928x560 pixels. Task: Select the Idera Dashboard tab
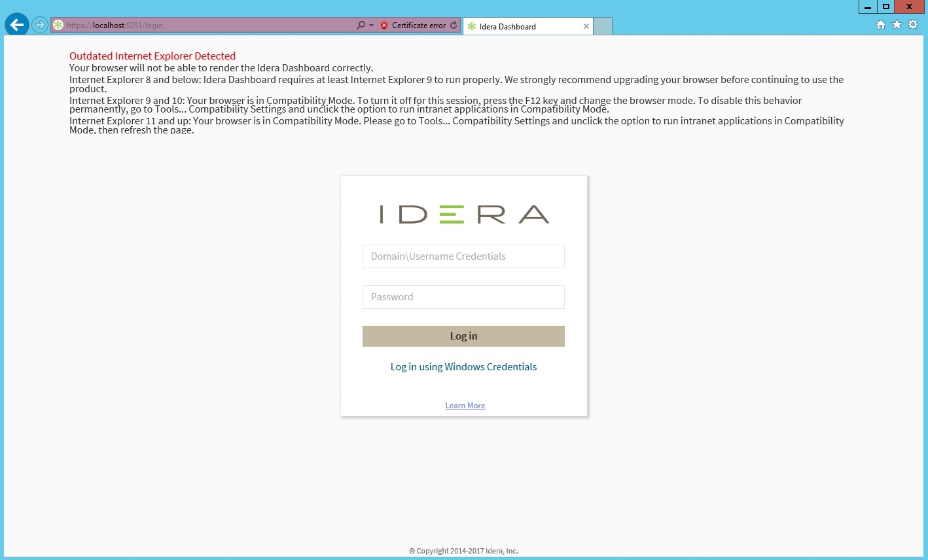(x=527, y=26)
